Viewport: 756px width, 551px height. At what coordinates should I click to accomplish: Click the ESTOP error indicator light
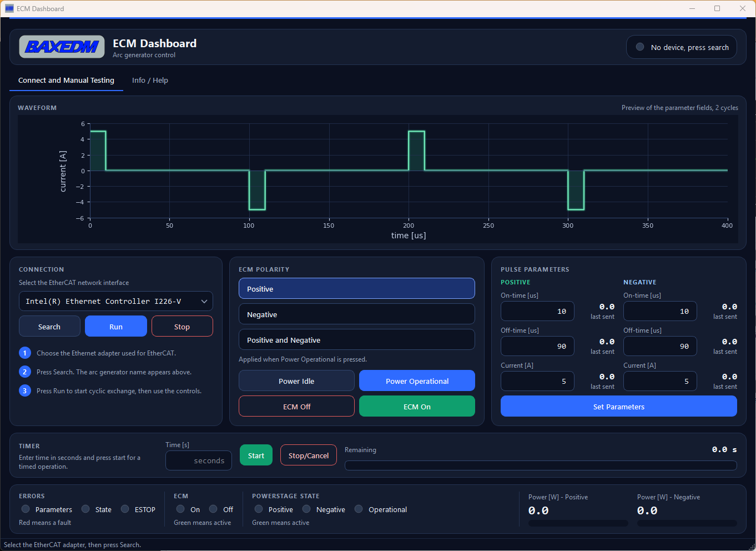[125, 509]
